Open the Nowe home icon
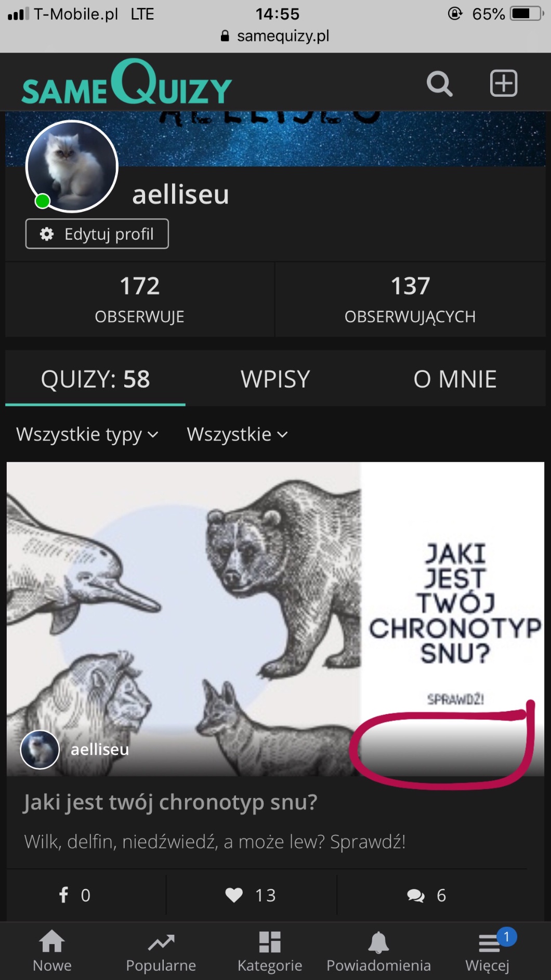This screenshot has height=980, width=551. (52, 942)
